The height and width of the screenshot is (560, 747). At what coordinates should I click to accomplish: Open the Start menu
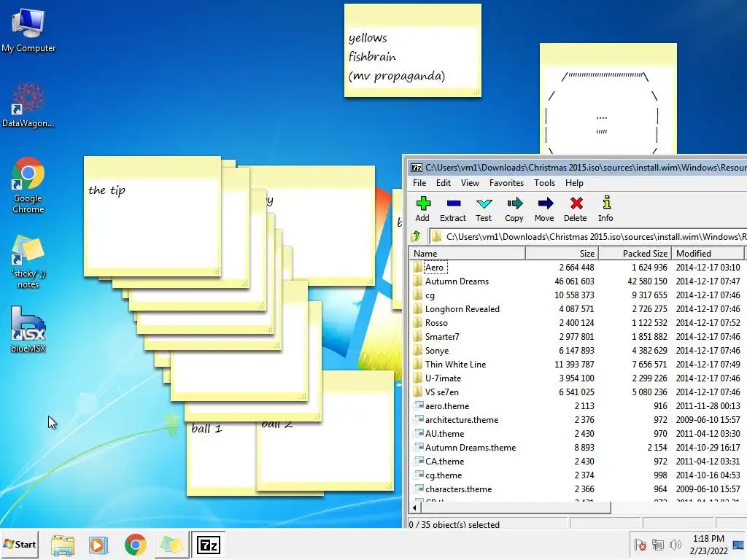(x=20, y=544)
